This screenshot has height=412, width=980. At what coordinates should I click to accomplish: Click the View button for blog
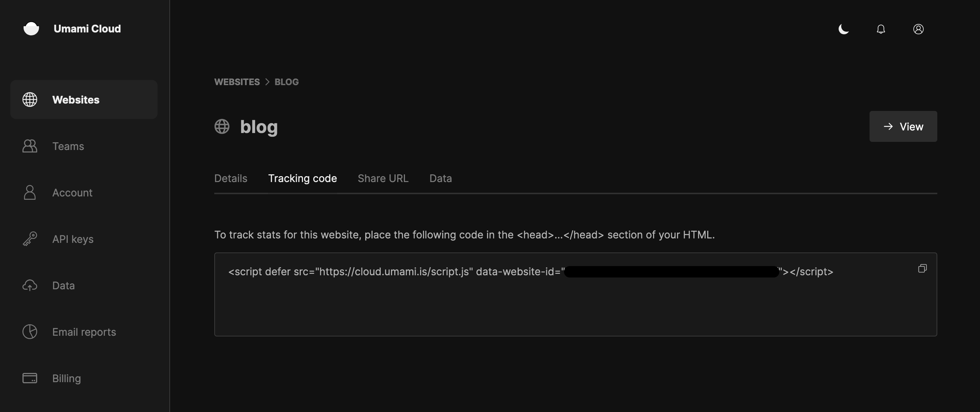pos(903,126)
